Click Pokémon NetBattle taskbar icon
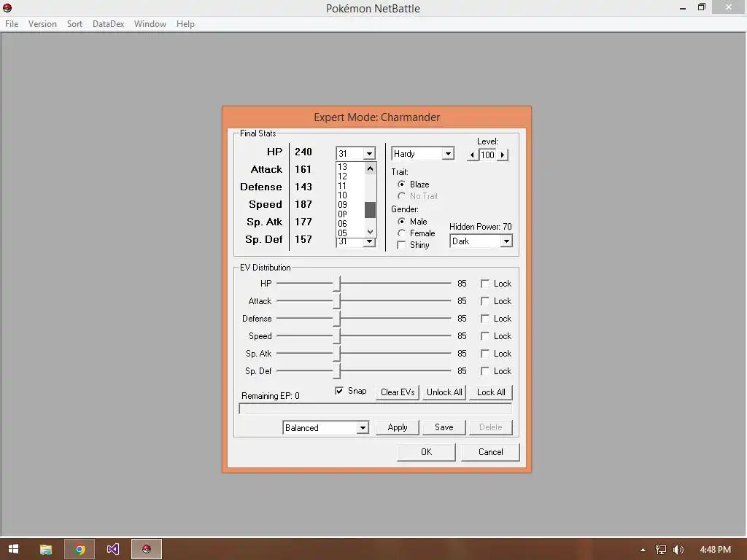 pos(147,549)
